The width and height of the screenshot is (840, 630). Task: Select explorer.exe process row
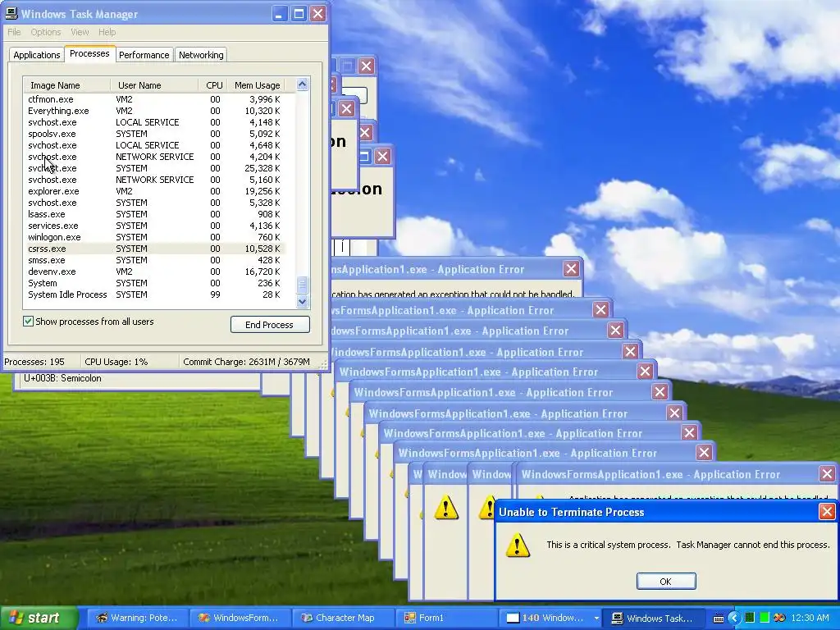pos(155,191)
